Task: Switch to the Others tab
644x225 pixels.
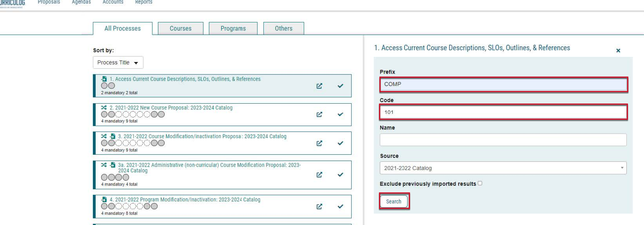Action: (284, 28)
